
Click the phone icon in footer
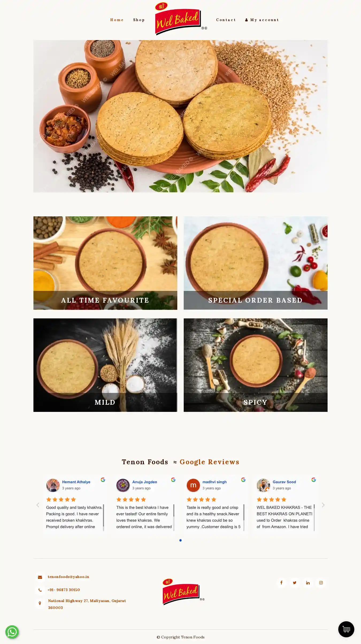(x=40, y=590)
